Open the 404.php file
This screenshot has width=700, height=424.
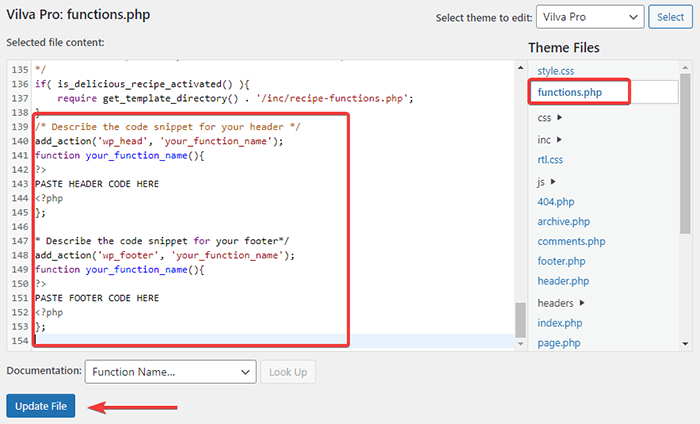[x=555, y=202]
